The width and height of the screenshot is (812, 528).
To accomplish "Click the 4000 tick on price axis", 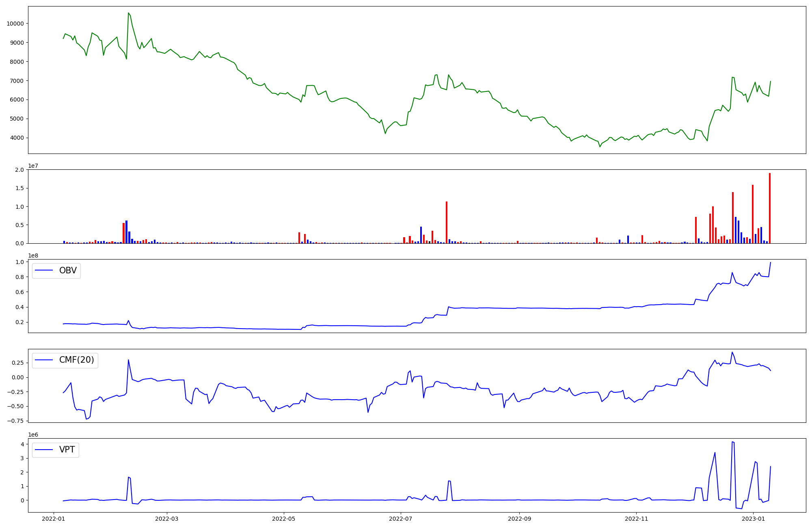I will pyautogui.click(x=17, y=138).
